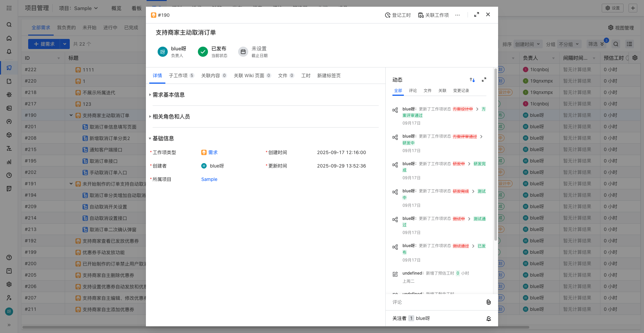Screen dimensions: 644x333
Task: Open the search icon in left sidebar
Action: (x=9, y=25)
